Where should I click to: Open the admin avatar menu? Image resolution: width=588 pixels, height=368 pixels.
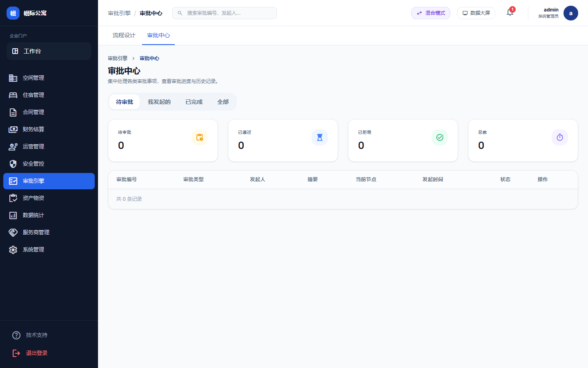pos(570,13)
